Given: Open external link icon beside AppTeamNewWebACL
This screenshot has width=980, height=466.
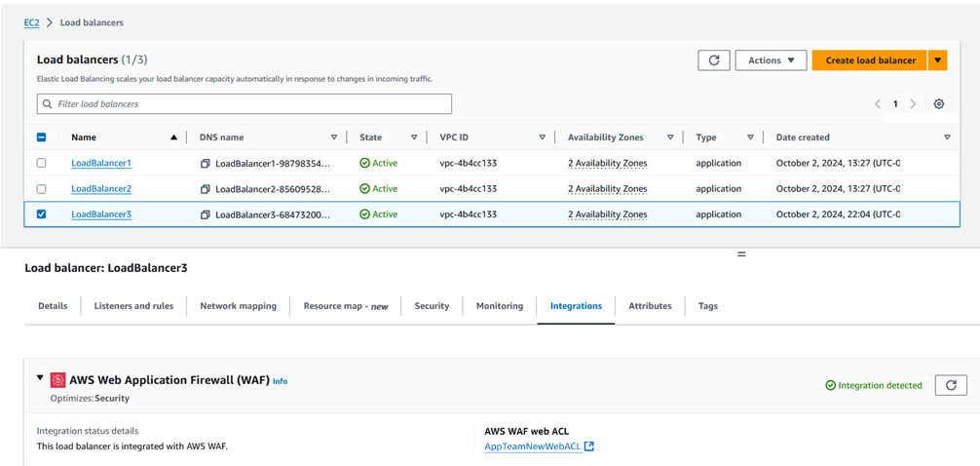Looking at the screenshot, I should [x=588, y=447].
